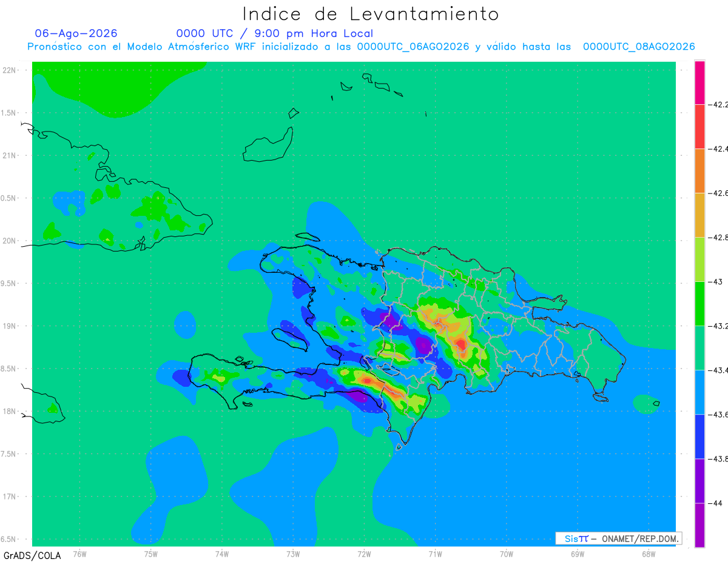
Task: Click the '21N' latitude label
Action: click(10, 155)
